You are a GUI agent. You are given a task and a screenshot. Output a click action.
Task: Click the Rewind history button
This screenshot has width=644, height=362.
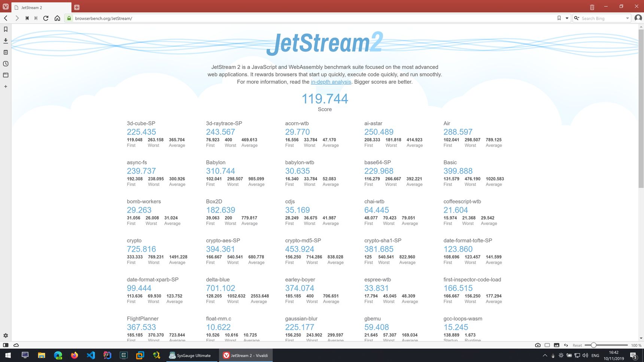(x=27, y=18)
